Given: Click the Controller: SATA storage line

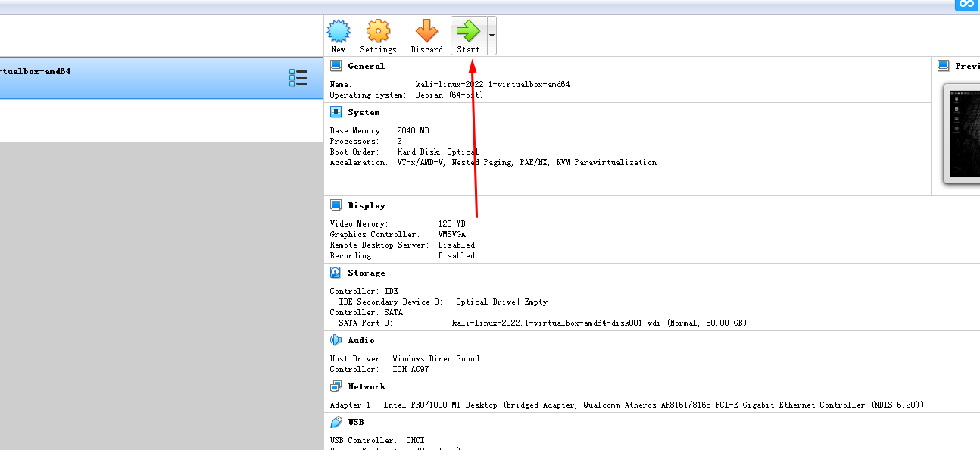Looking at the screenshot, I should 367,312.
